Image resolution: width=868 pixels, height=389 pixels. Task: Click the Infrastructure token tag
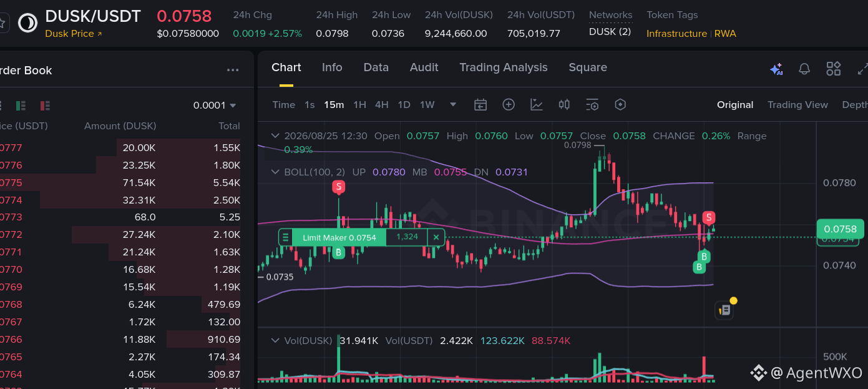[676, 34]
